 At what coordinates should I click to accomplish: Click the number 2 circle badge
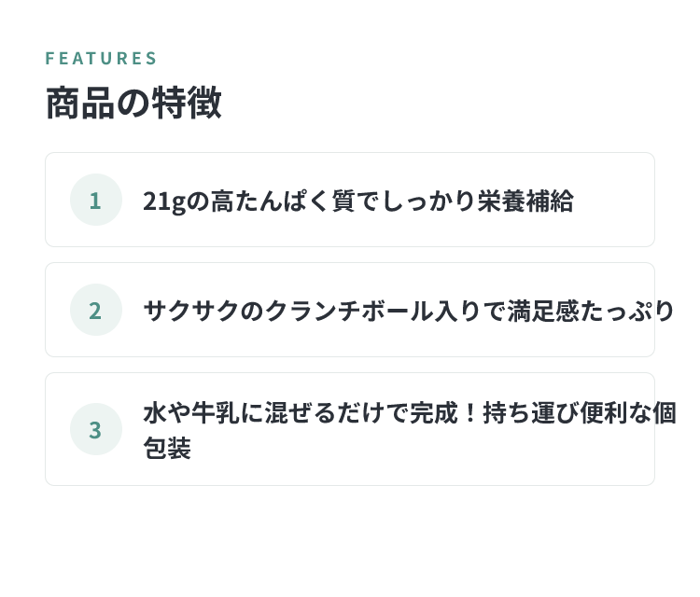tap(96, 310)
